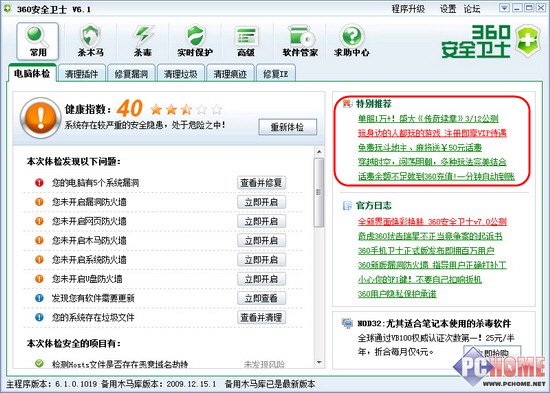
Task: Open the 杀毒 antivirus section
Action: pos(143,41)
